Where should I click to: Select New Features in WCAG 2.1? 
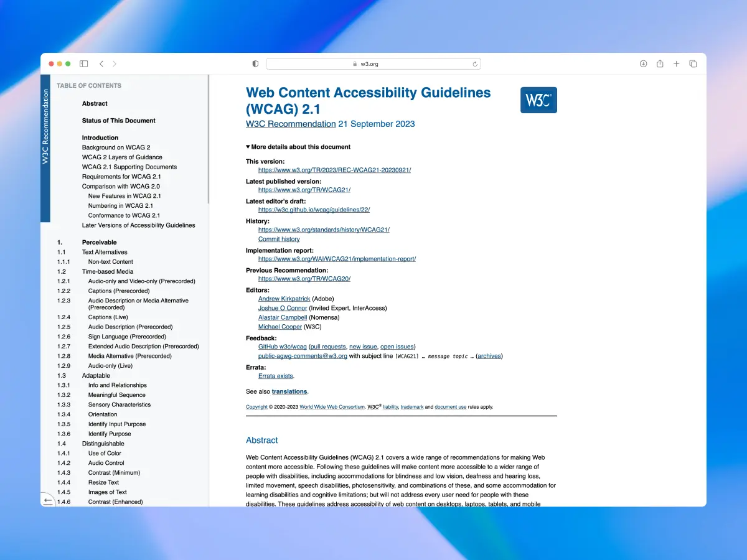pyautogui.click(x=125, y=196)
